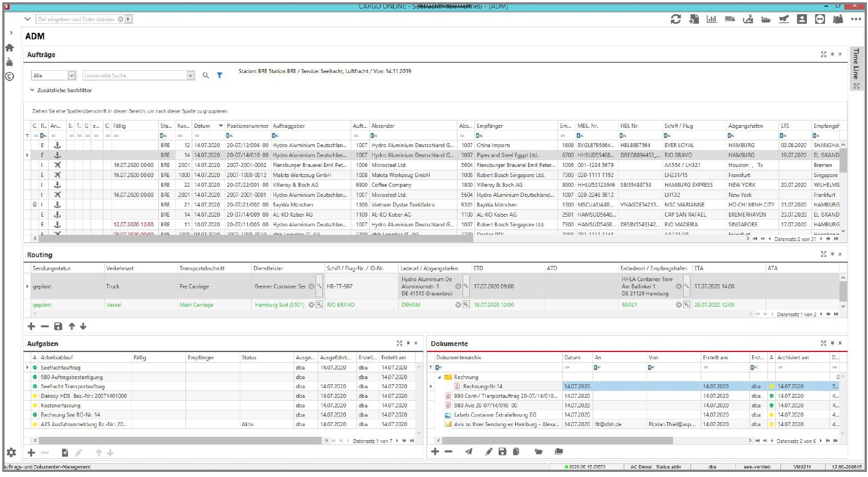Toggle pin on the Aufgaben panel
The image size is (868, 477).
click(408, 343)
